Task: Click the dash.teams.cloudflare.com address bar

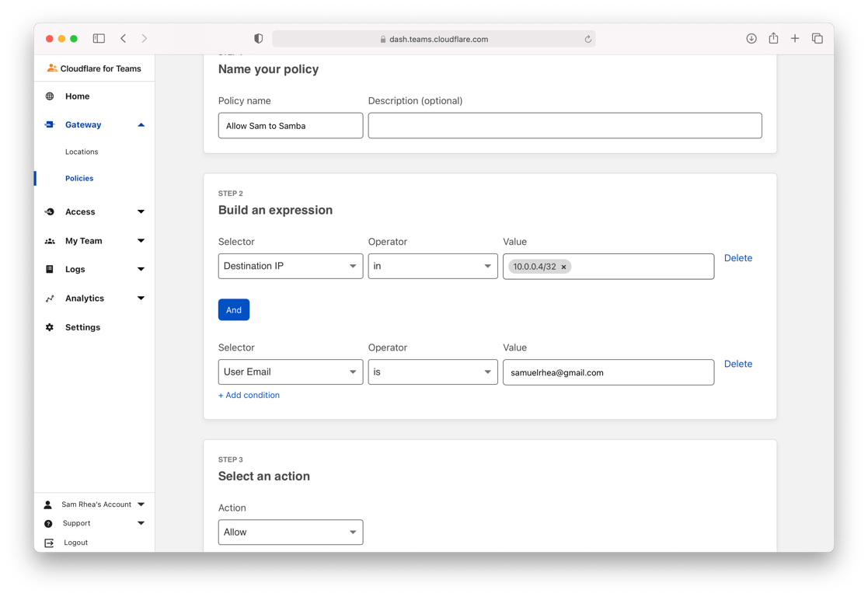Action: (x=434, y=39)
